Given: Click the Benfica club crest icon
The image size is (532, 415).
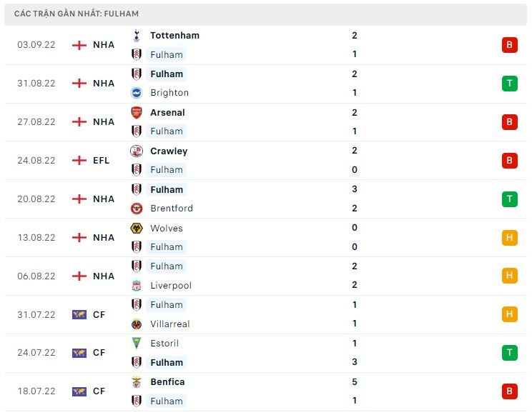Looking at the screenshot, I should tap(136, 382).
